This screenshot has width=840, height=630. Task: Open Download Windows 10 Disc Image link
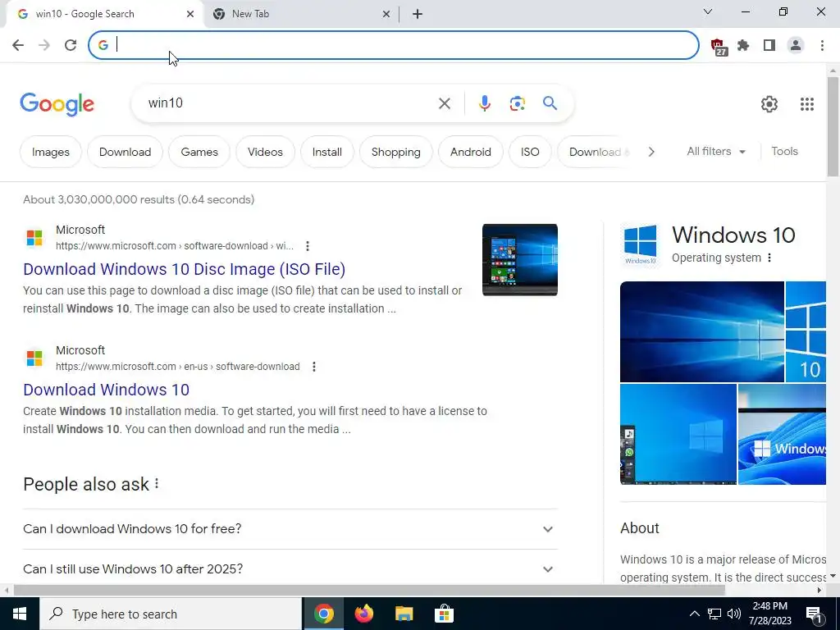185,269
